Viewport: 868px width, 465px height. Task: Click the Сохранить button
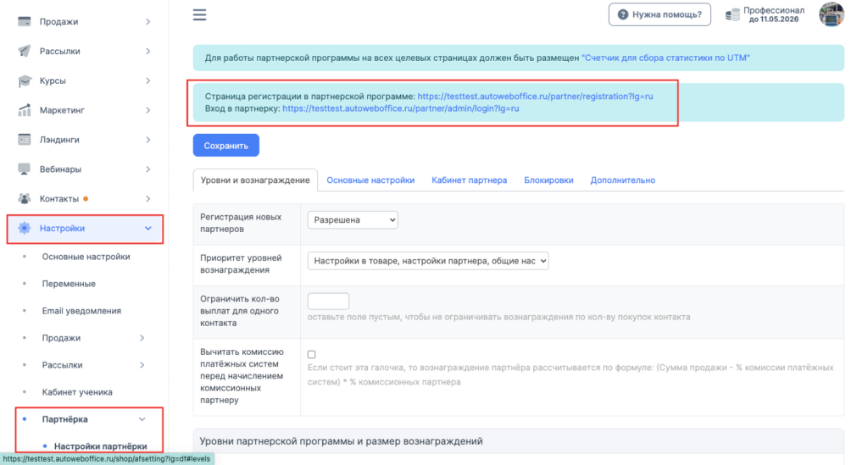[x=225, y=146]
